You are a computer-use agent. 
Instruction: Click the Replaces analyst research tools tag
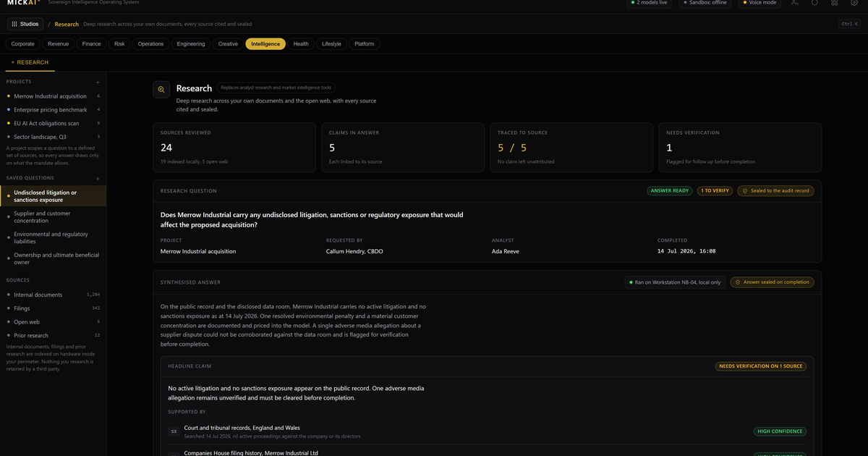click(276, 88)
